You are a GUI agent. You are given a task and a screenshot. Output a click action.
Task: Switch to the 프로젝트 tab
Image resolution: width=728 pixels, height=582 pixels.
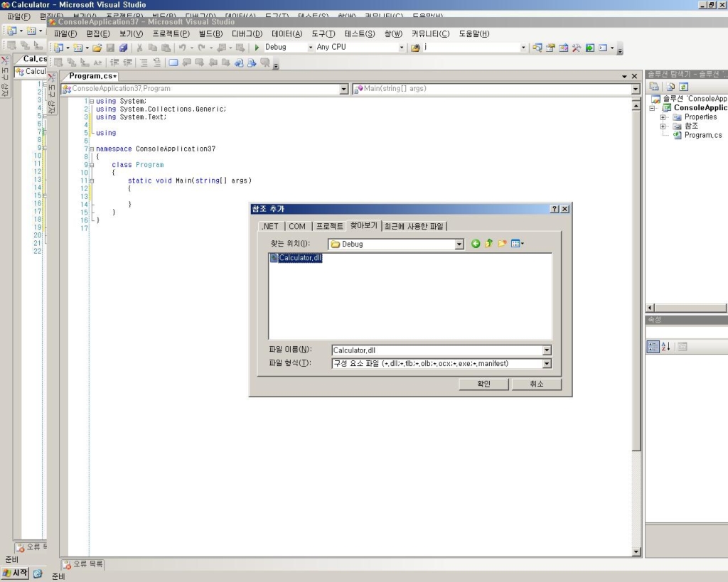click(x=330, y=227)
